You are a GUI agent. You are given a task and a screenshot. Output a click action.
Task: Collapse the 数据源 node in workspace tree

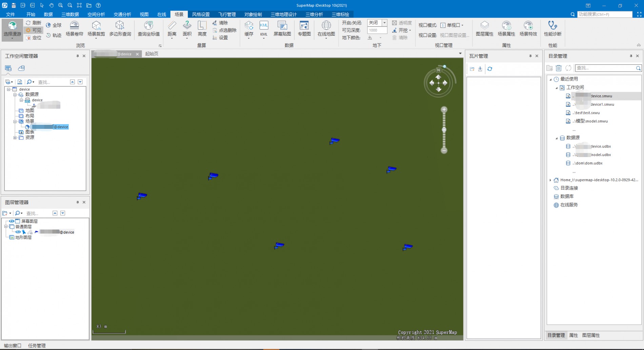coord(15,95)
